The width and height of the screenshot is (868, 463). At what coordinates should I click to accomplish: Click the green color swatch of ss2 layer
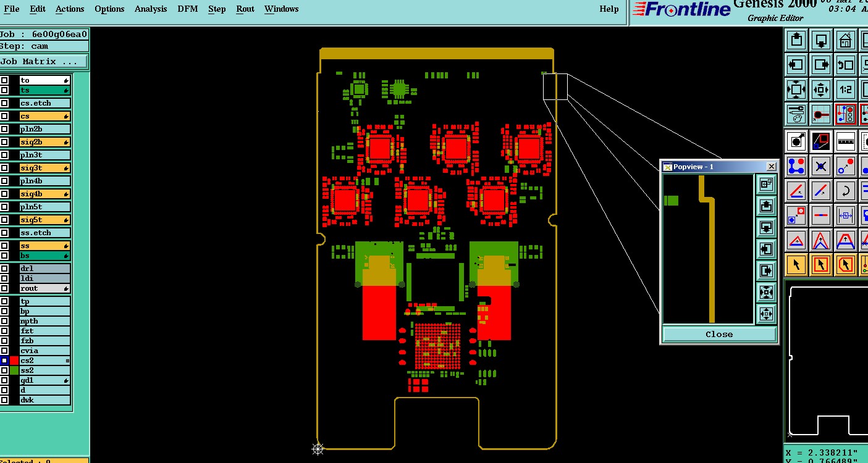click(x=14, y=370)
